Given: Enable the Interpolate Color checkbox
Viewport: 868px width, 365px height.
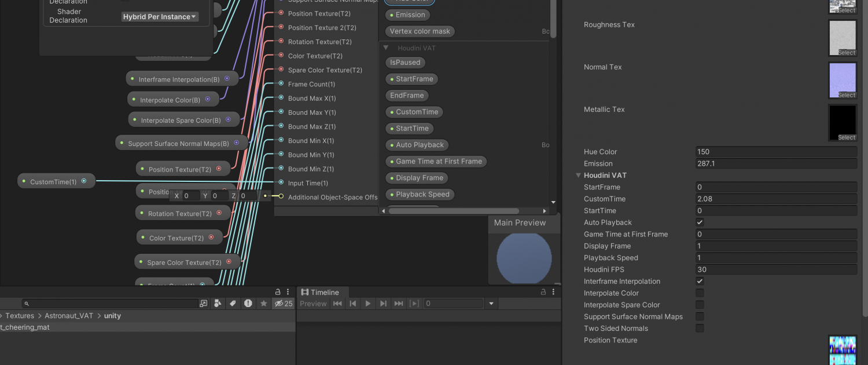Looking at the screenshot, I should tap(700, 293).
